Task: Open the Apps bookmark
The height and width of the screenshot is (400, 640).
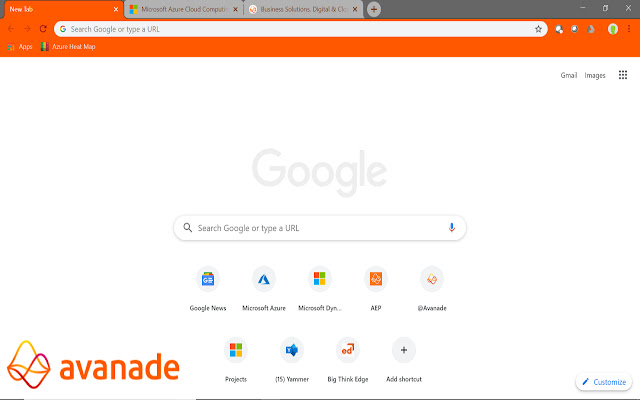Action: tap(20, 47)
